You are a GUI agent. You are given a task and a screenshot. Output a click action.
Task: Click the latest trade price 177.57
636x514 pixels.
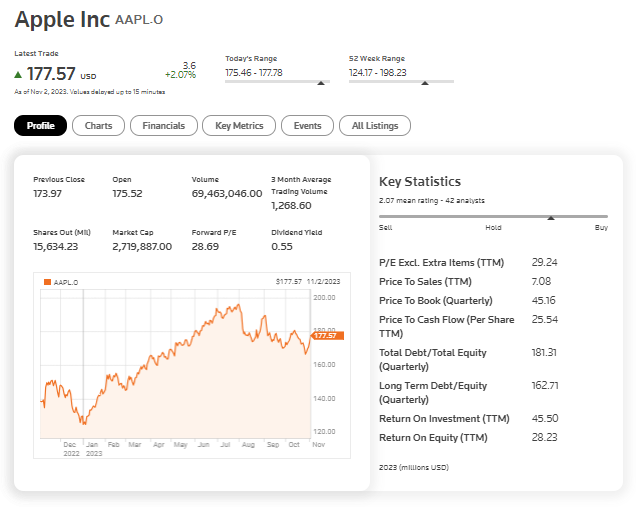coord(51,74)
